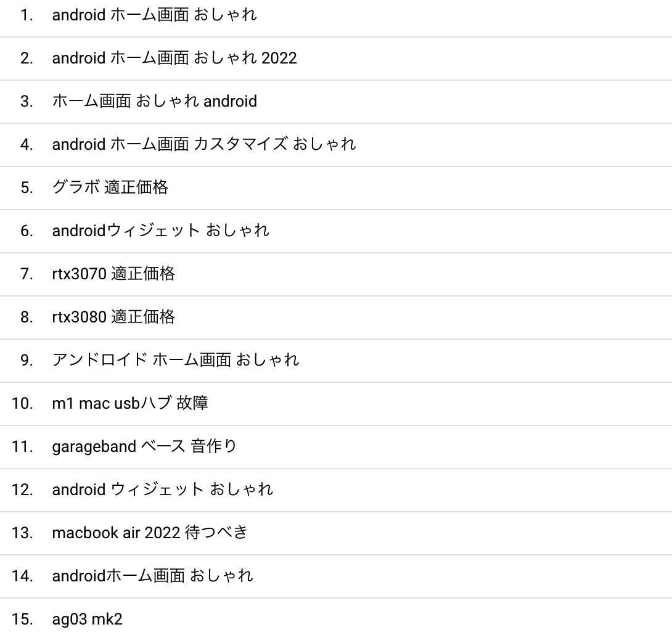672x635 pixels.
Task: Click rank number 7 beside rtx3070 query
Action: pyautogui.click(x=27, y=274)
